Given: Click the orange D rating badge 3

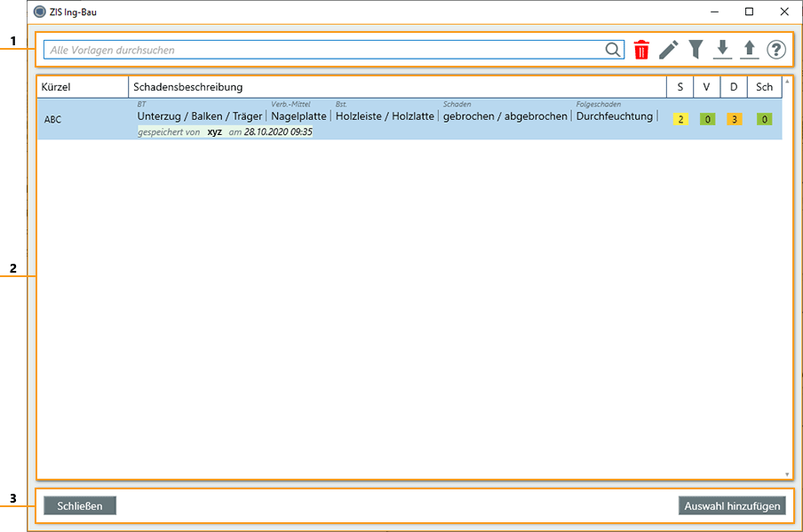Looking at the screenshot, I should click(734, 119).
